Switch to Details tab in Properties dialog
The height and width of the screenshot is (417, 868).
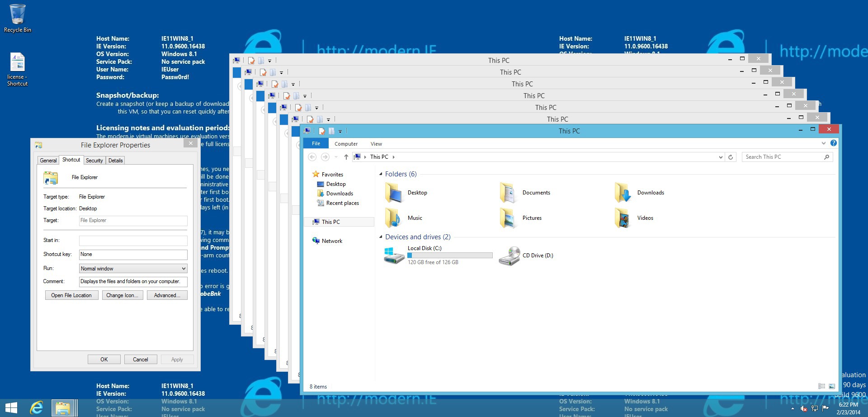pos(116,161)
